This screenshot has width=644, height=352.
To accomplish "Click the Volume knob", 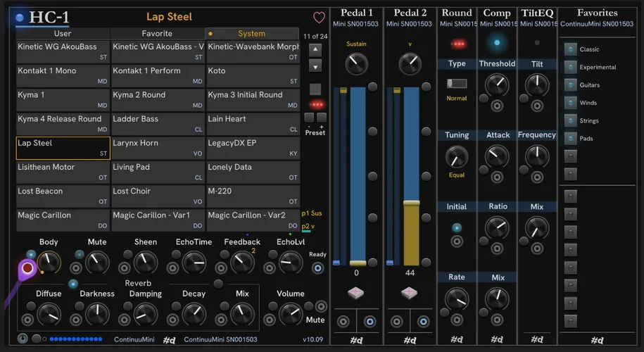I will coord(291,313).
